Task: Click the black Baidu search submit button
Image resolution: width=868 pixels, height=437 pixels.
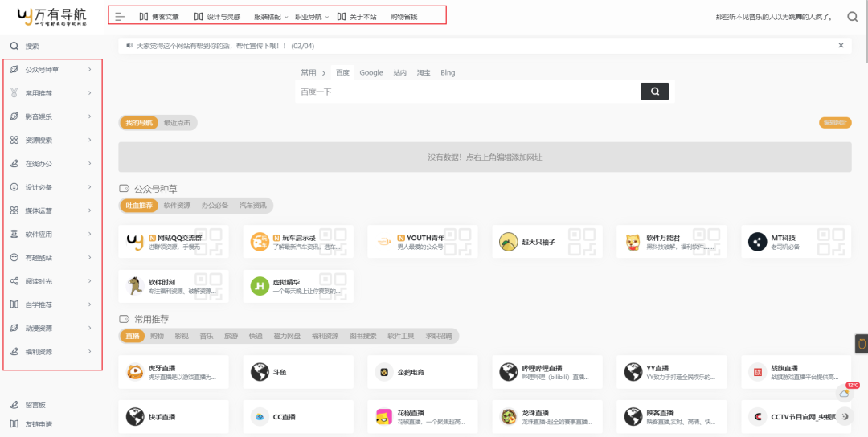Action: click(x=654, y=92)
